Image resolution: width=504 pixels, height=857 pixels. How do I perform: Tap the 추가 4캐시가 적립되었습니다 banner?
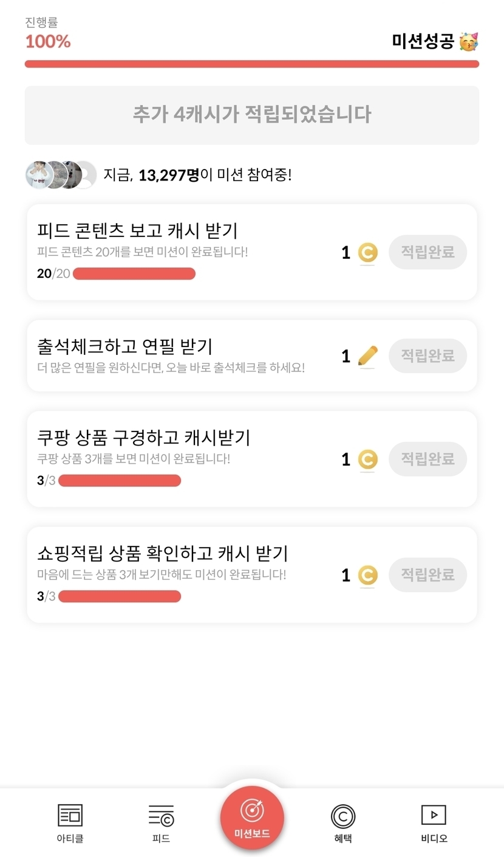tap(252, 115)
